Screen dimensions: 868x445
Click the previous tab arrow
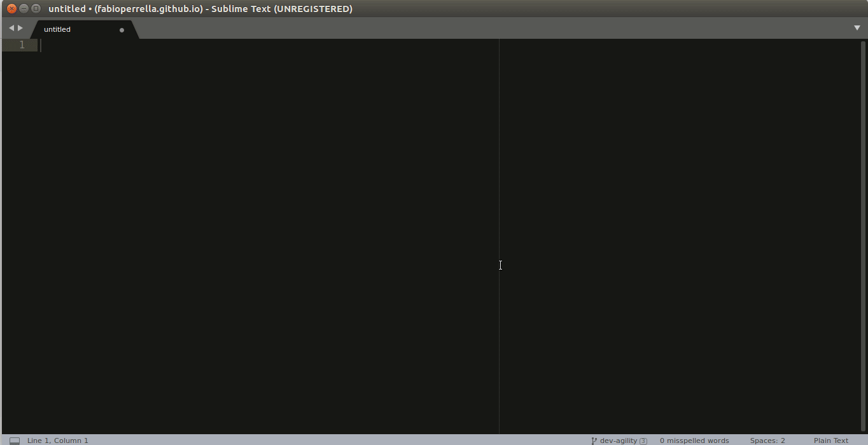pyautogui.click(x=11, y=28)
